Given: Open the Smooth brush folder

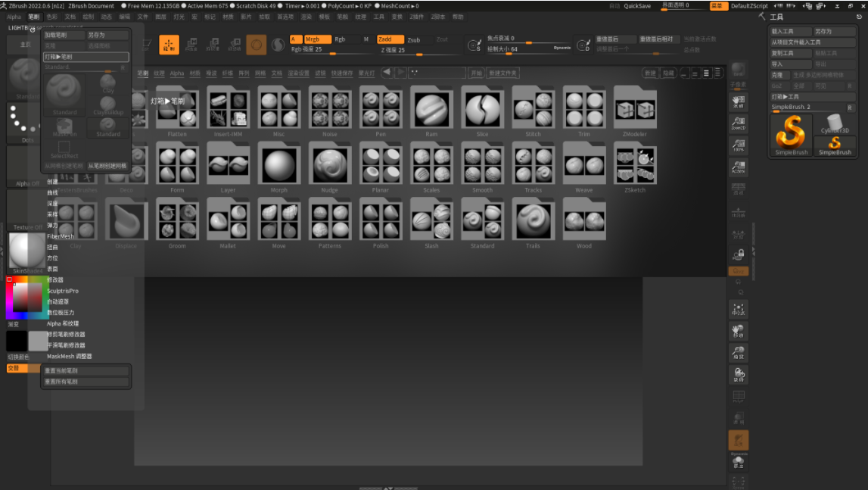Looking at the screenshot, I should [x=482, y=167].
